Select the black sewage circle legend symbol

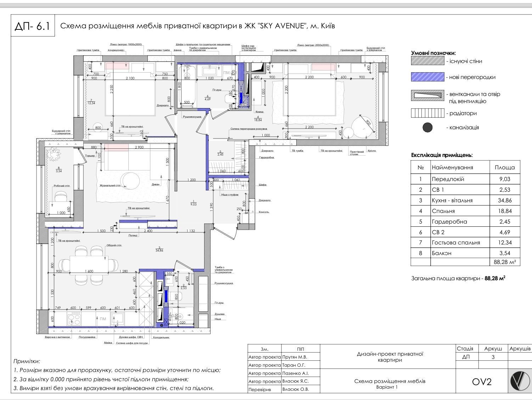click(x=428, y=128)
